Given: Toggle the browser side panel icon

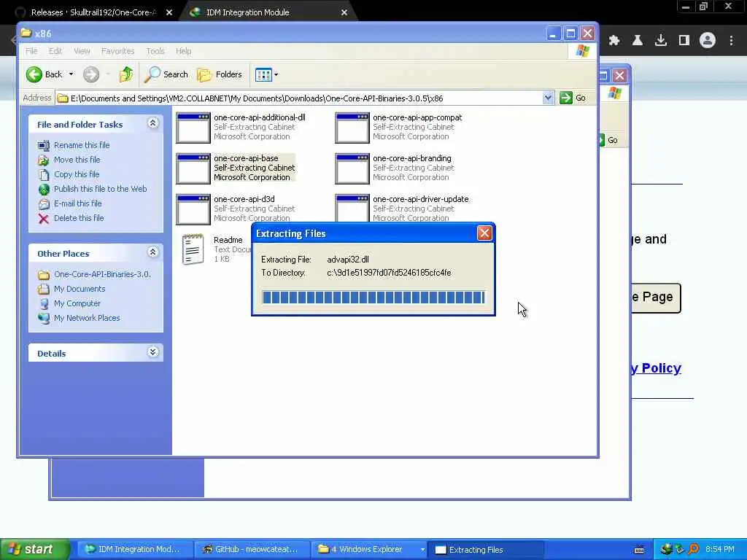Looking at the screenshot, I should (684, 41).
